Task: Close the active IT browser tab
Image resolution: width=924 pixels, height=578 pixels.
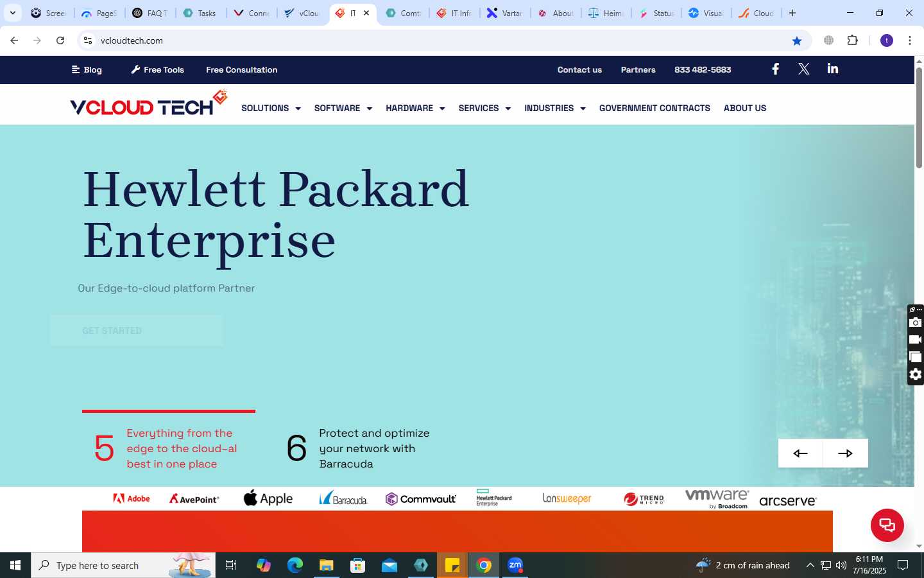Action: click(366, 13)
